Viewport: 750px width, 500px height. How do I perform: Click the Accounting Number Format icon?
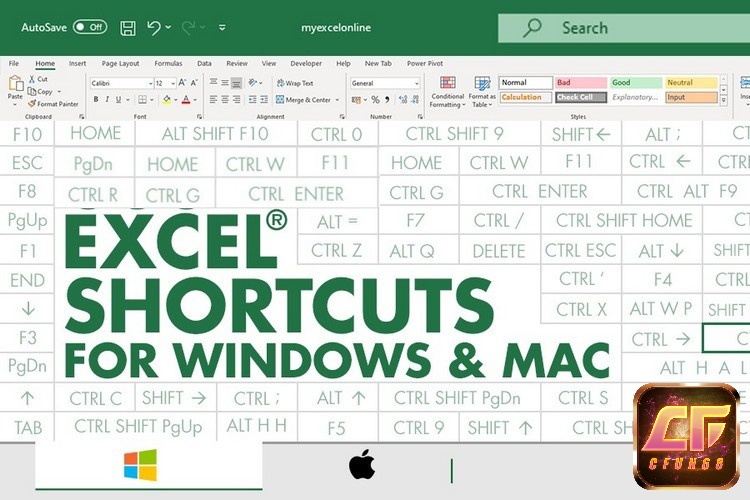[356, 100]
